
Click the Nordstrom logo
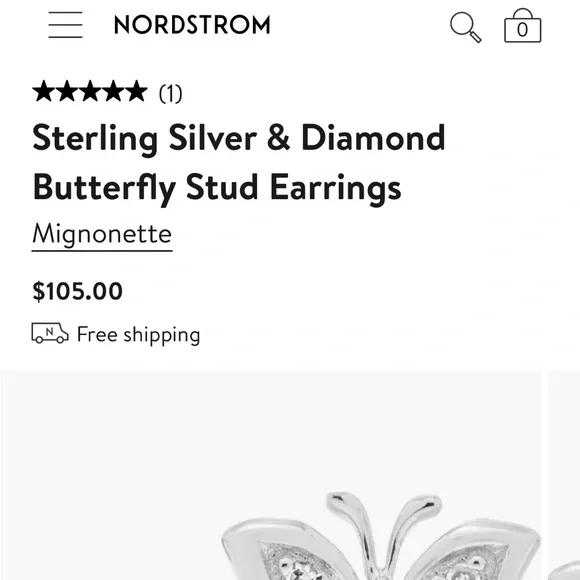[x=192, y=25]
